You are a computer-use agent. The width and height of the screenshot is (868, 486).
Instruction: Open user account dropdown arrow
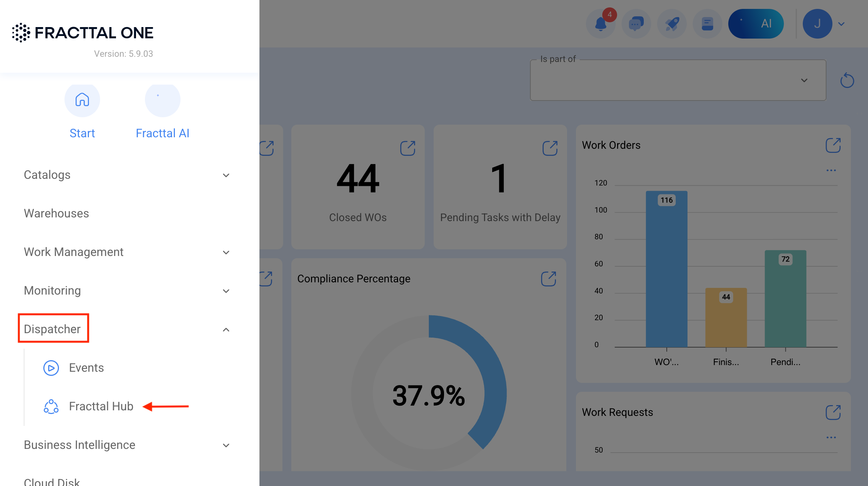(x=841, y=24)
